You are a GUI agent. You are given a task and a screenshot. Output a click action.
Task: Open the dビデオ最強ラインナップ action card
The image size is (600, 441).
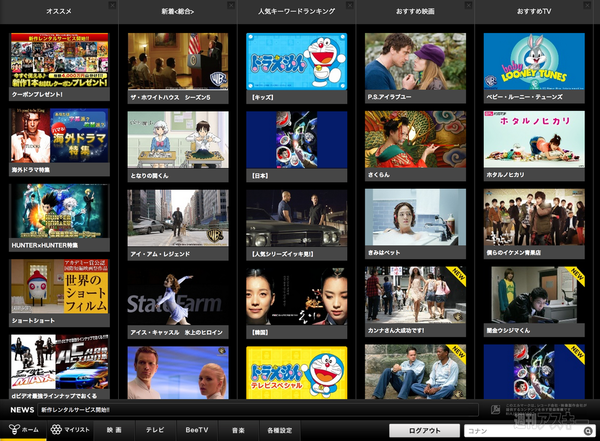[59, 367]
